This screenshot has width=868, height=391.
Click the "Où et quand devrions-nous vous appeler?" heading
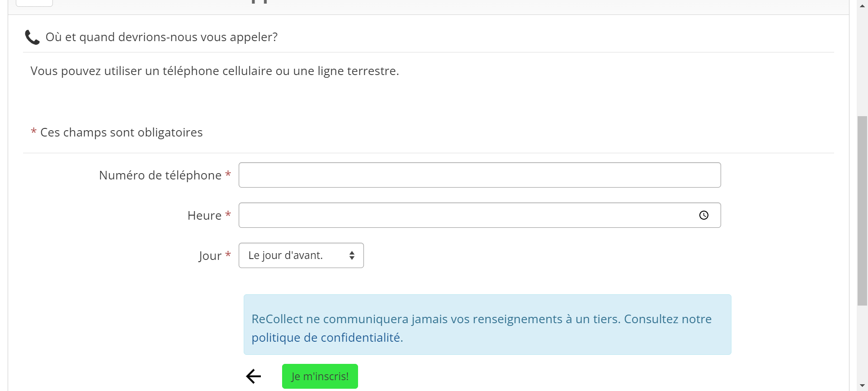point(161,37)
